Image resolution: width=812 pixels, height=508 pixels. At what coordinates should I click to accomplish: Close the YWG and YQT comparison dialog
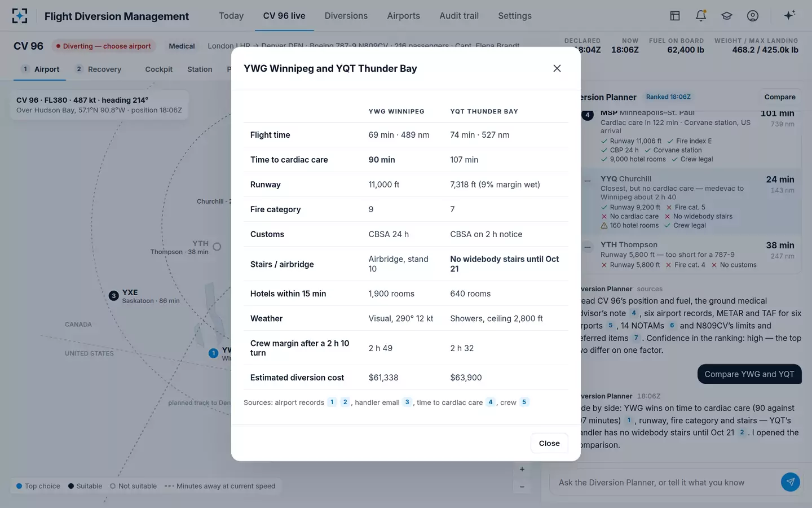(557, 68)
